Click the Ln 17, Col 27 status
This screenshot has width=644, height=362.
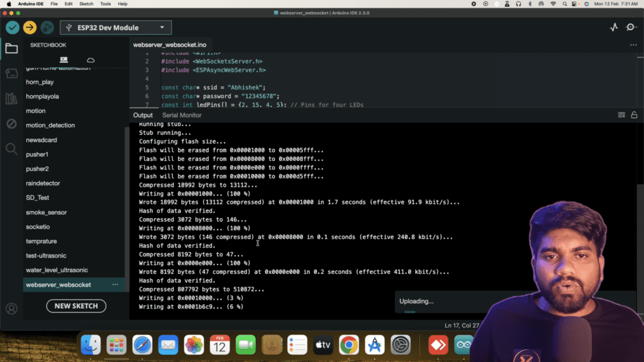462,326
